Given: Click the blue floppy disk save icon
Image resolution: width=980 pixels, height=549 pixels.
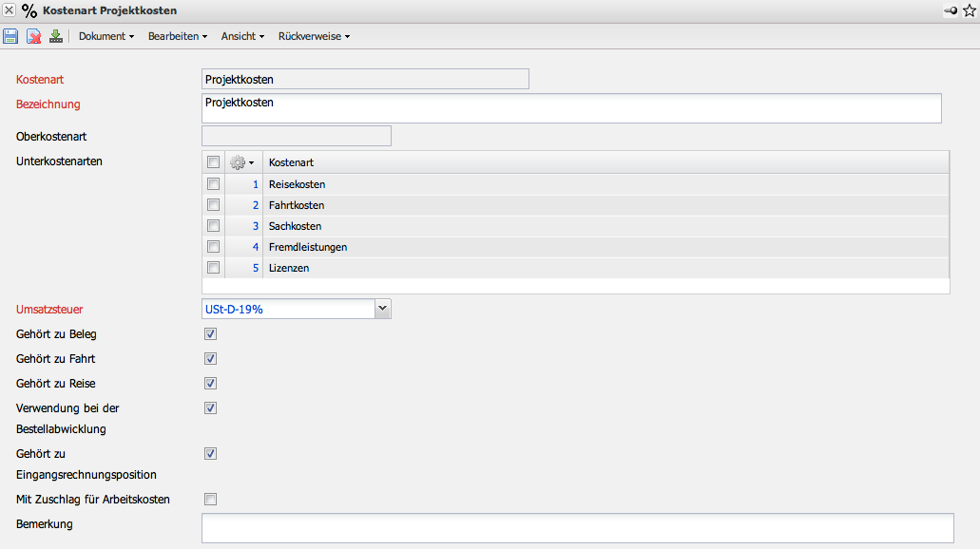Looking at the screenshot, I should point(10,36).
